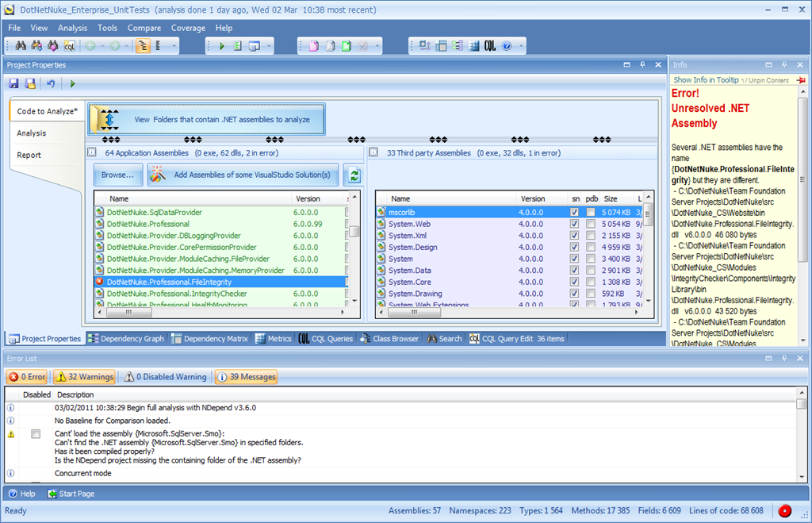Click the red pin icon in Info panel

[x=801, y=80]
